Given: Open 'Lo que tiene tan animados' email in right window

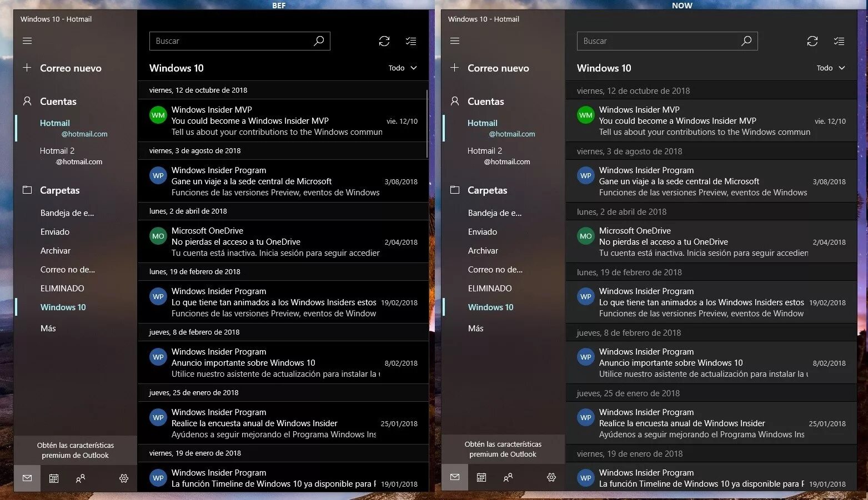Looking at the screenshot, I should [711, 302].
